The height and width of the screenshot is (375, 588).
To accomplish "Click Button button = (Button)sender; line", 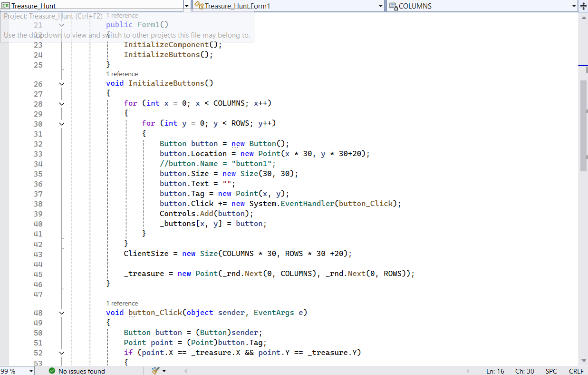I will pos(193,333).
